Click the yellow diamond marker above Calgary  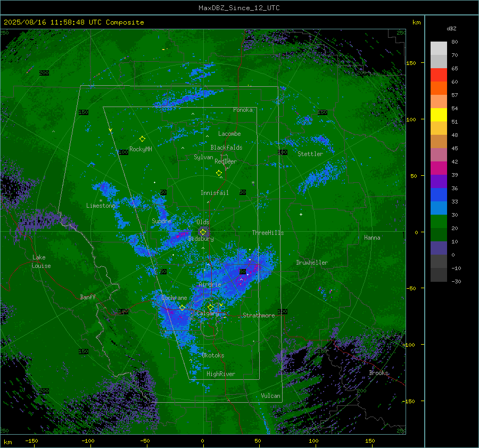click(x=210, y=307)
